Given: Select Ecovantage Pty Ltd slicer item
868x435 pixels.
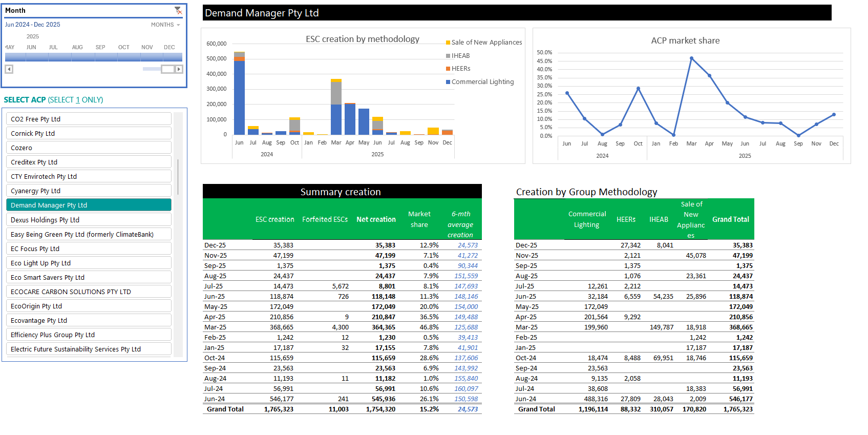Looking at the screenshot, I should click(89, 320).
